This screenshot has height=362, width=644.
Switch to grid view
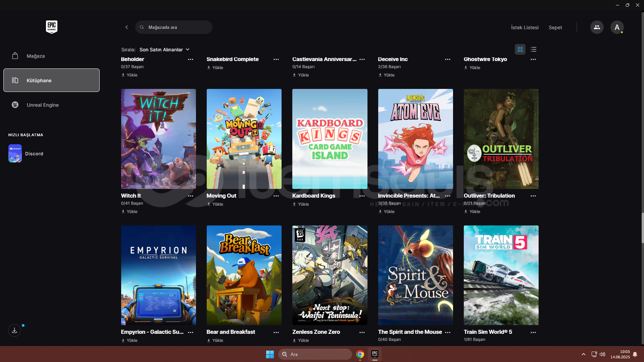point(520,49)
